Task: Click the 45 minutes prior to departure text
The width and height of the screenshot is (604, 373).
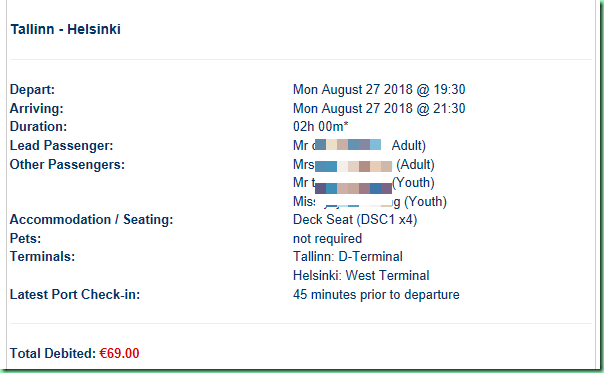Action: click(376, 295)
